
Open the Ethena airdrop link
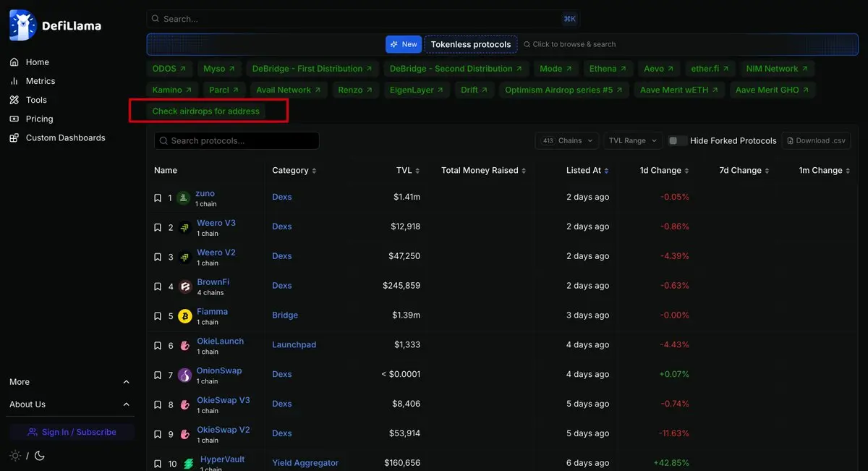(608, 69)
